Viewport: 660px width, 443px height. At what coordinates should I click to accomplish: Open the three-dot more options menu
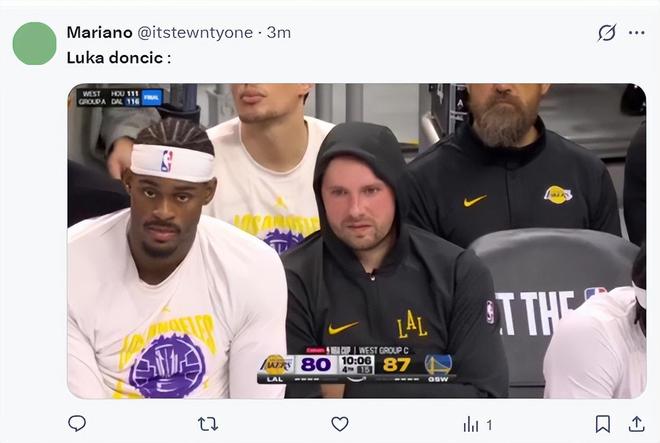coord(636,32)
